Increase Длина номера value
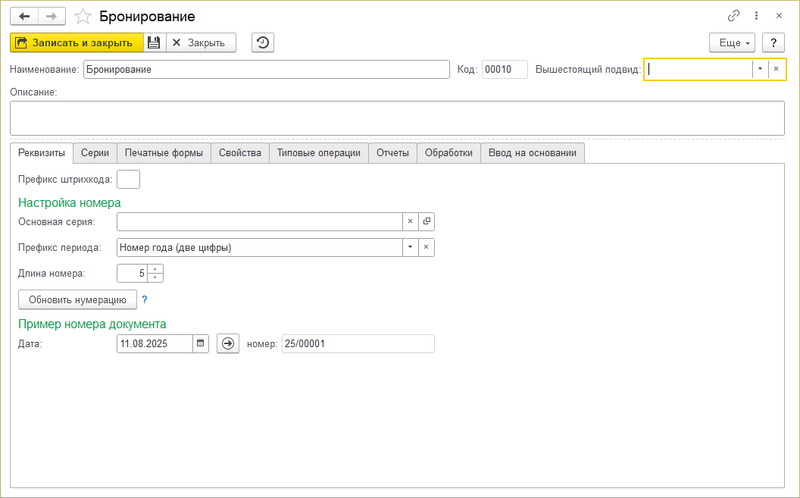 (x=155, y=268)
